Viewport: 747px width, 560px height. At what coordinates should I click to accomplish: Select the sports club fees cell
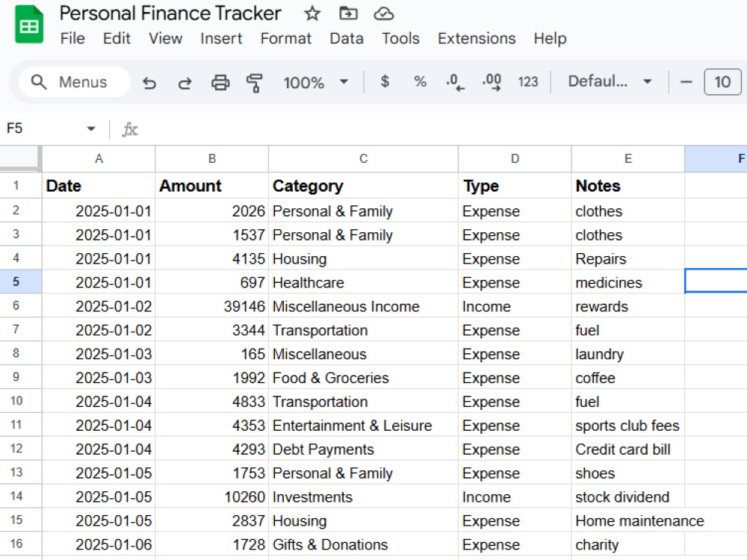[628, 425]
